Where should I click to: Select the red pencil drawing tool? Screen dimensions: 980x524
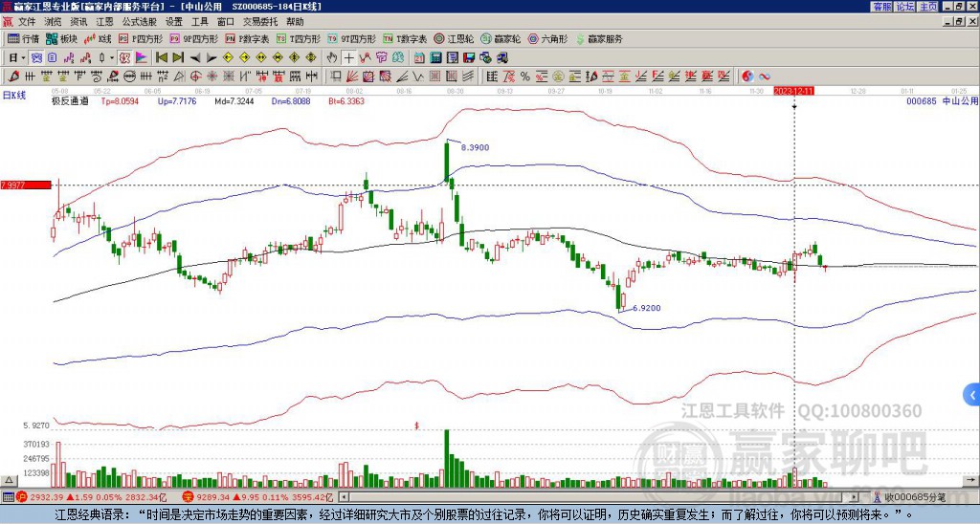pos(12,76)
